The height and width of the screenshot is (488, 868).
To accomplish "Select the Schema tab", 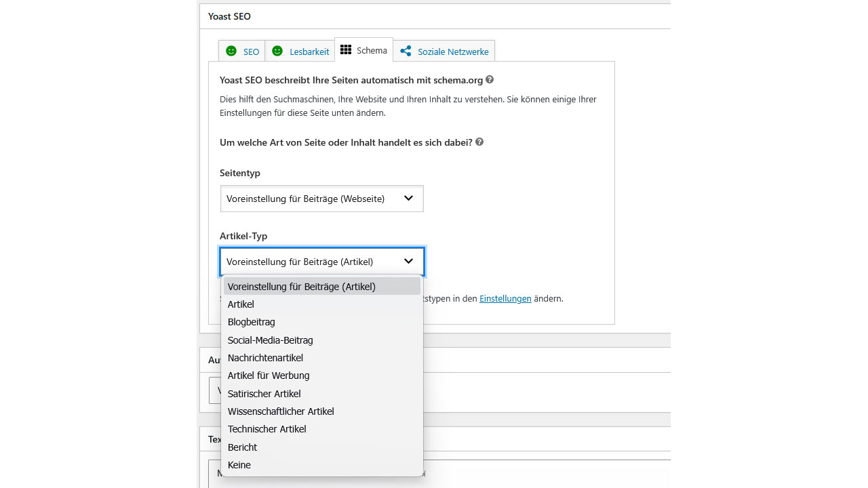I will pos(363,50).
